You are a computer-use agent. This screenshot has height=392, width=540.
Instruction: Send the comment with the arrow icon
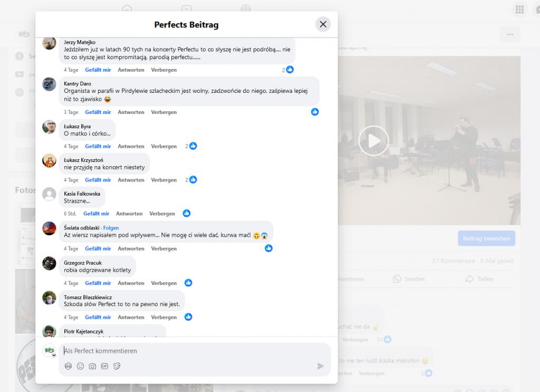[x=320, y=366]
